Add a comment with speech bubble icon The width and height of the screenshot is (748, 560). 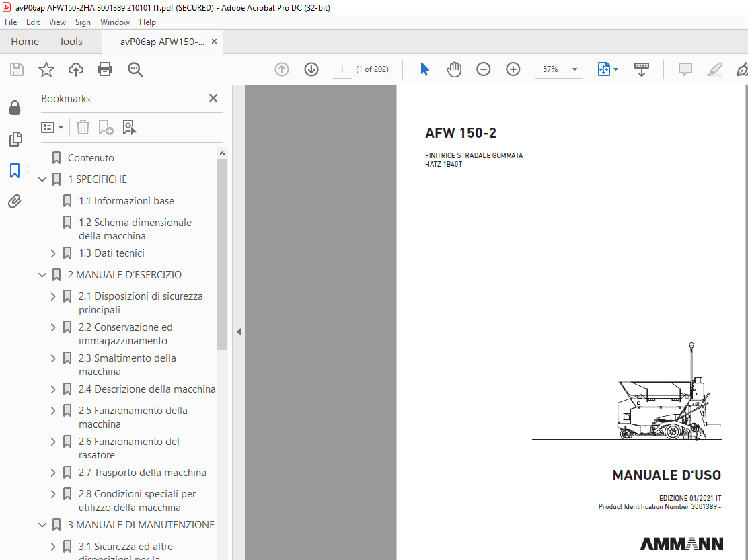click(x=685, y=69)
